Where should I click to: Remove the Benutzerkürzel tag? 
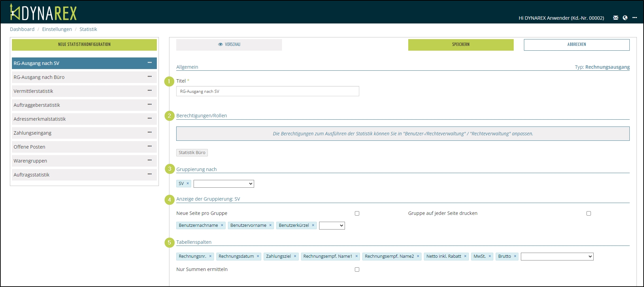[313, 225]
